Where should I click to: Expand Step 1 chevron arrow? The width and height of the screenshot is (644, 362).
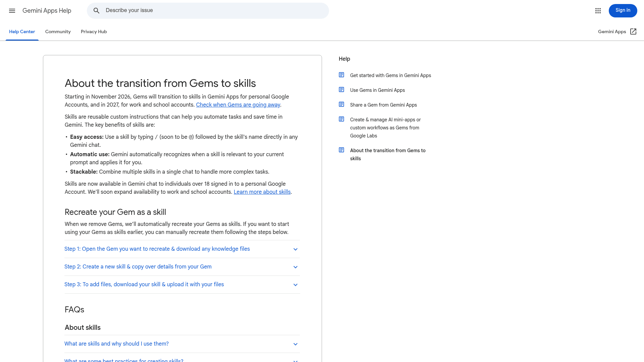tap(296, 249)
